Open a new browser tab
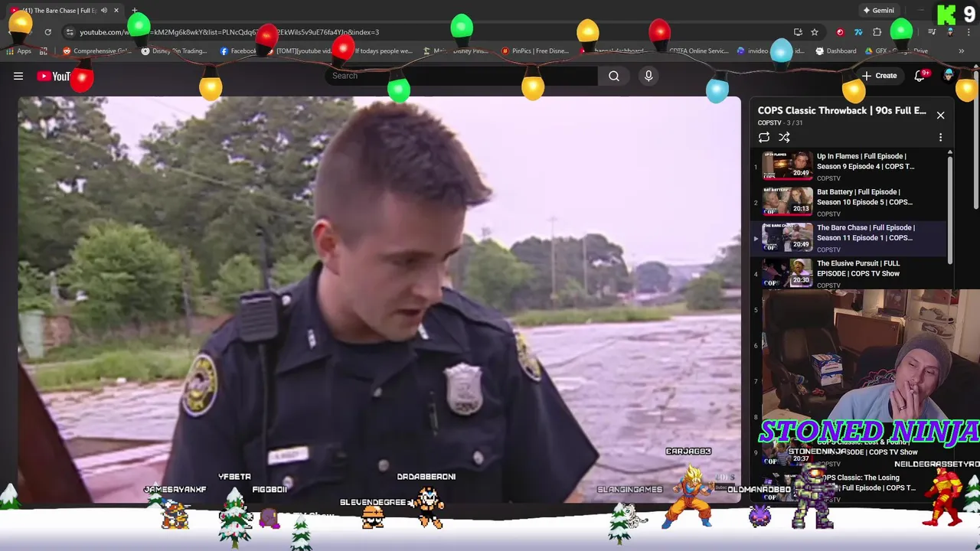The image size is (980, 551). tap(135, 11)
